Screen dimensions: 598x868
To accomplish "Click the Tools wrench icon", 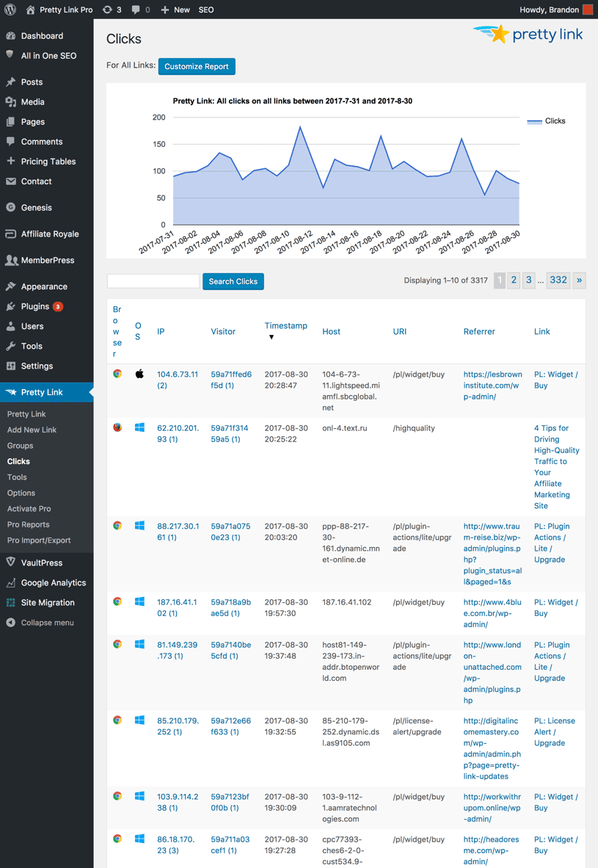I will pos(10,346).
